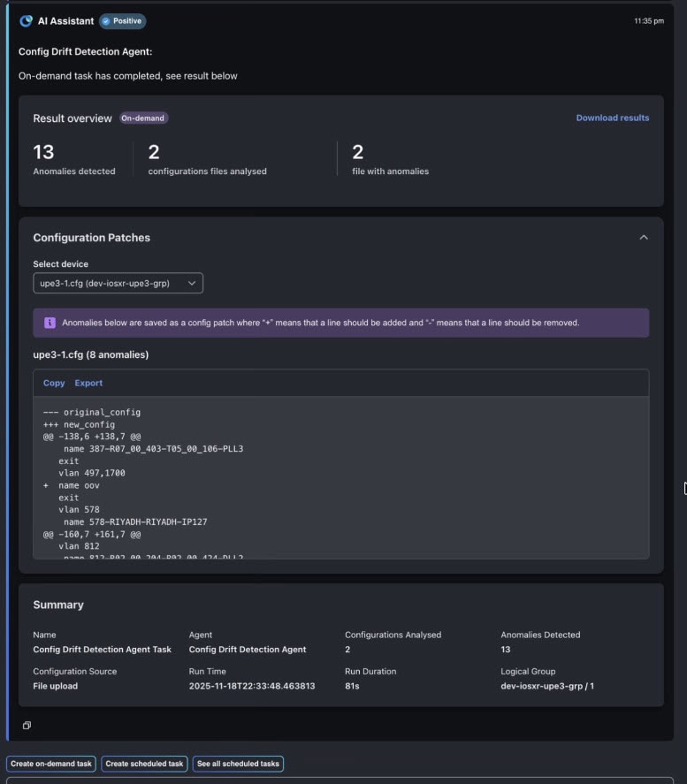
Task: Click 'name 578-RIYADH-RIYADH-IP127' line
Action: 135,522
